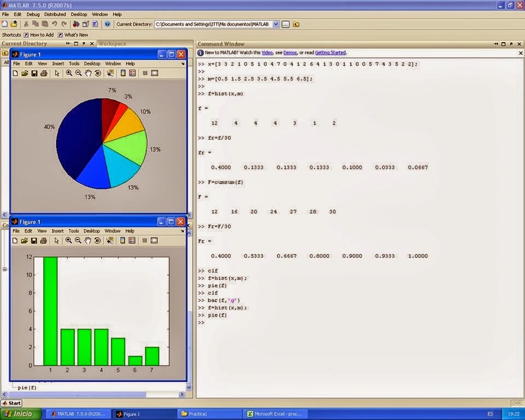The width and height of the screenshot is (525, 420).
Task: Open Insert menu in pie chart figure
Action: [x=58, y=63]
